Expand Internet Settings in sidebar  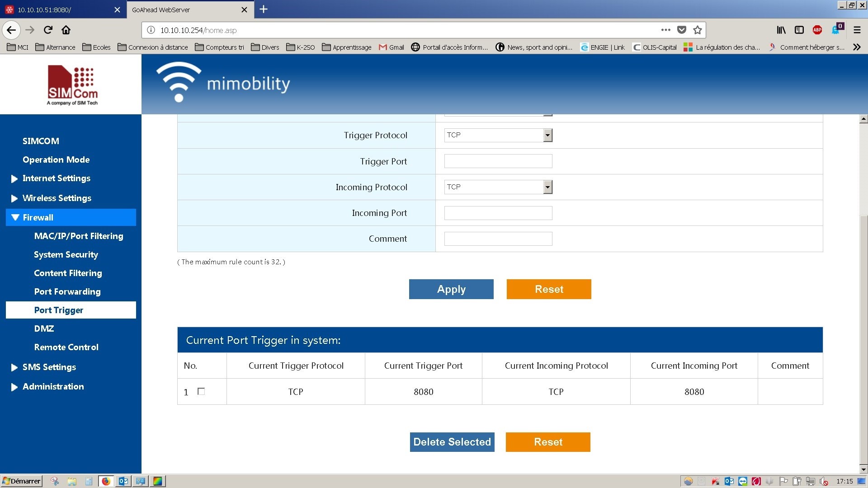(57, 178)
